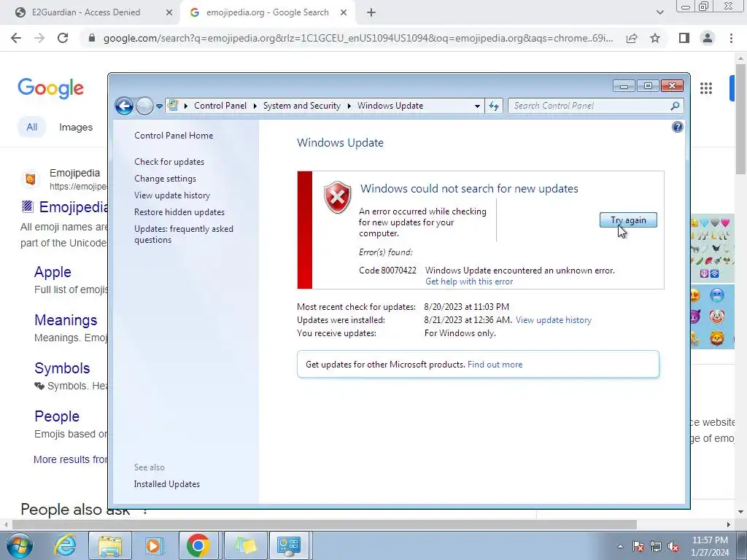The image size is (747, 560).
Task: Click the Google logo
Action: click(x=50, y=88)
